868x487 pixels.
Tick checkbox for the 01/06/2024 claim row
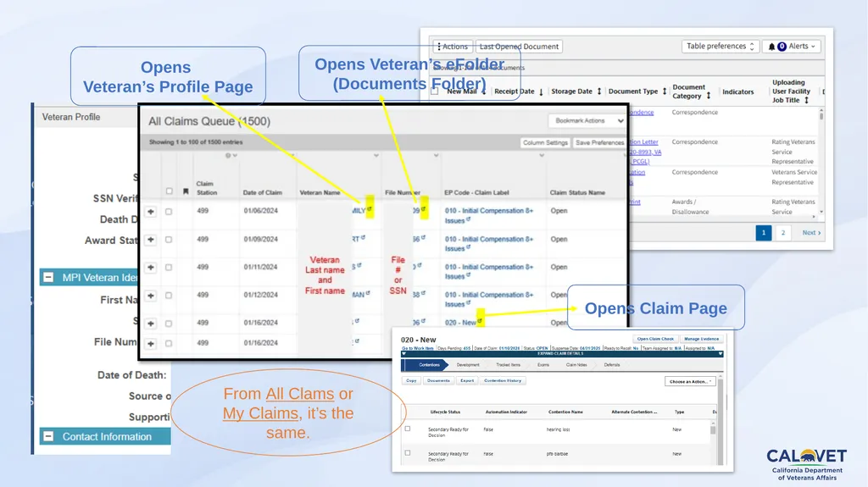tap(169, 212)
